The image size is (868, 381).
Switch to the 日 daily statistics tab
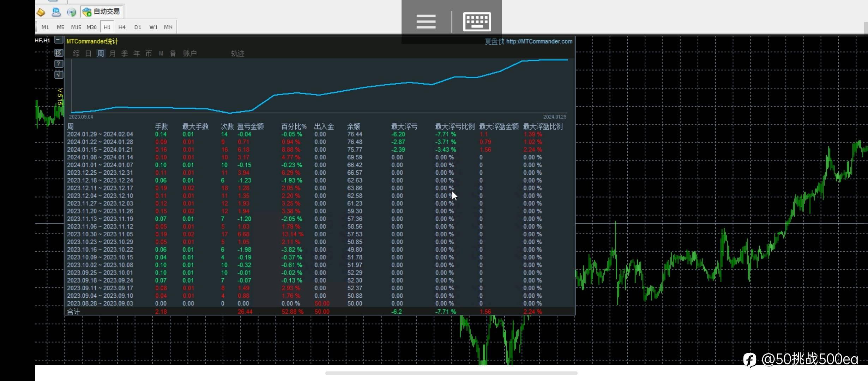coord(88,53)
